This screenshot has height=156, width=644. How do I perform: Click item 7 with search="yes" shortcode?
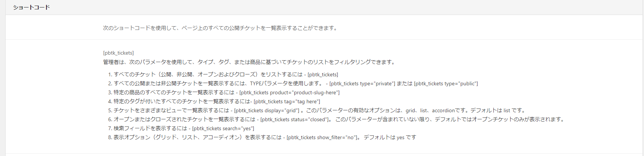(x=184, y=128)
